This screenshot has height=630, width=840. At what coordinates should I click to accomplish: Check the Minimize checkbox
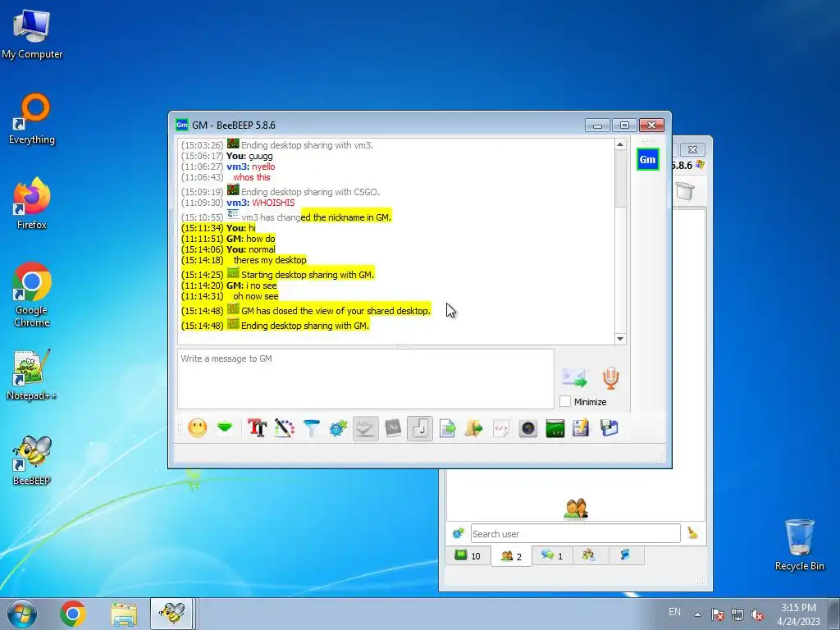pyautogui.click(x=564, y=402)
